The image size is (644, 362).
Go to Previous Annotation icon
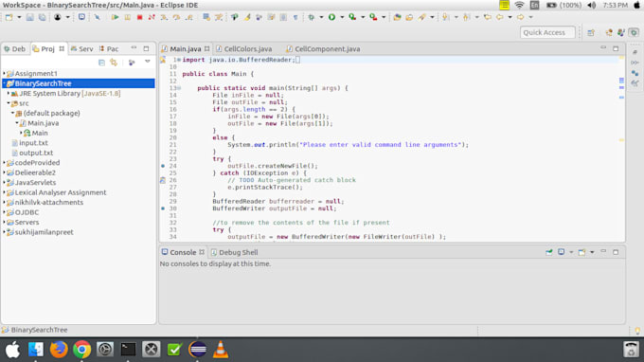(466, 17)
